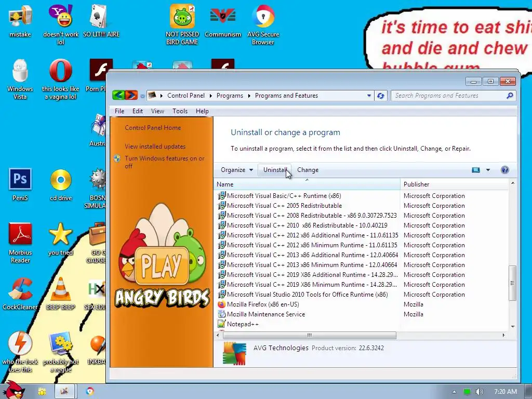Open the 'probably not a rogue' icon
The width and height of the screenshot is (532, 399).
point(61,352)
